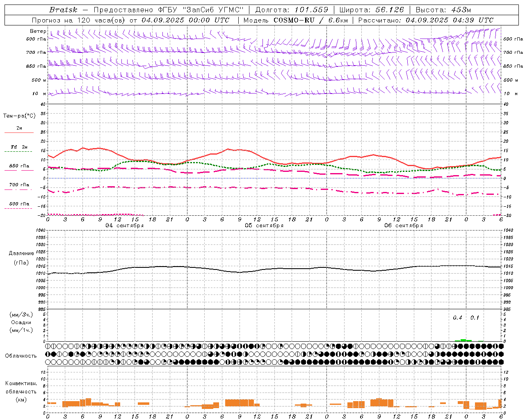This screenshot has width=525, height=420.
Task: Select the "Td 2м" dew point legend entry
Action: click(x=19, y=147)
